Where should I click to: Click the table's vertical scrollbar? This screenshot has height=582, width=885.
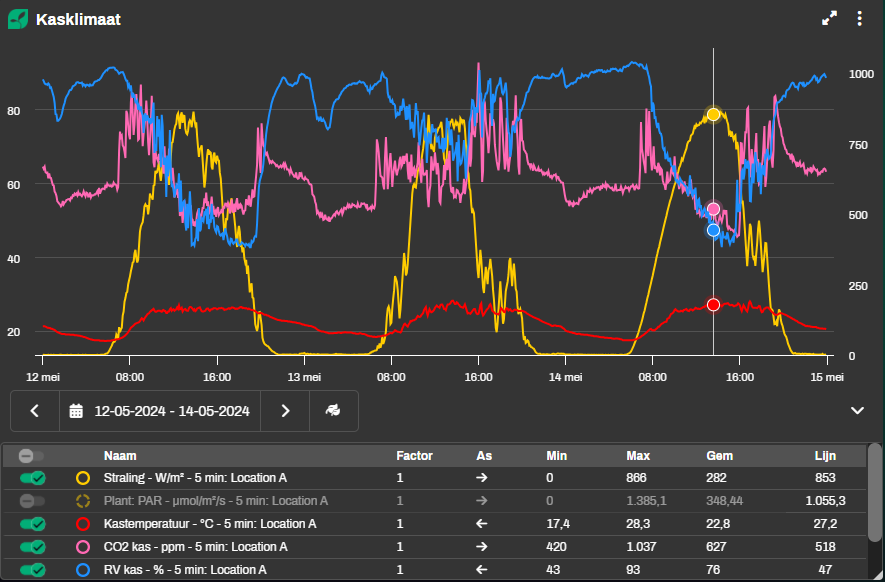[875, 500]
